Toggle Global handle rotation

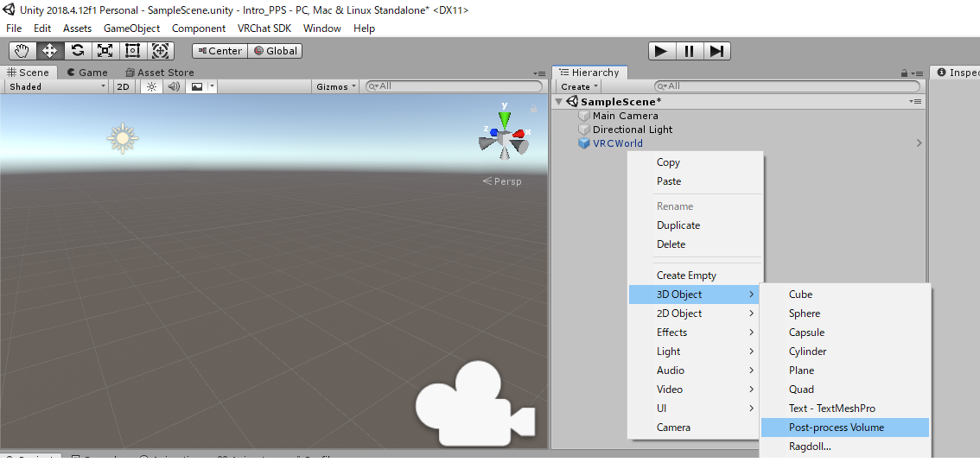275,51
